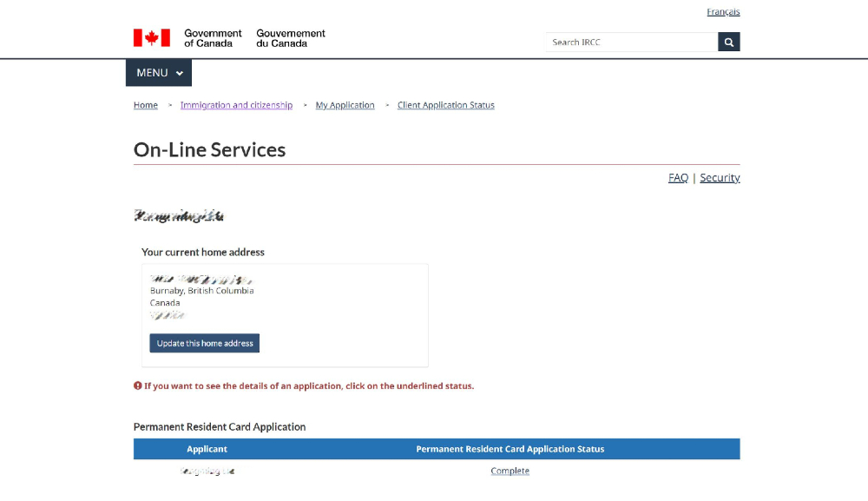Switch language via Français link
The height and width of the screenshot is (501, 868).
[723, 11]
